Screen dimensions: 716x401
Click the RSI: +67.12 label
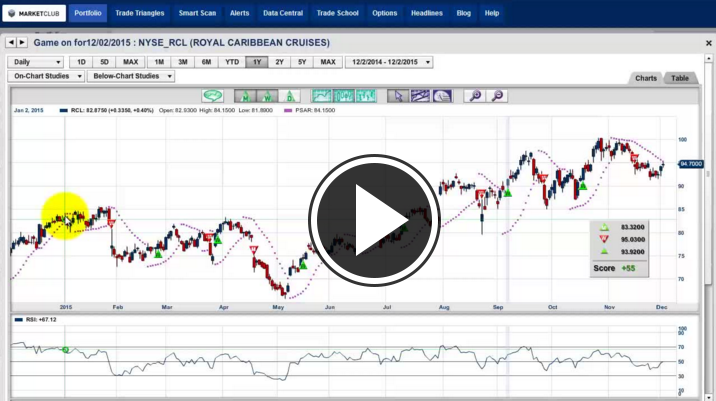(x=41, y=320)
